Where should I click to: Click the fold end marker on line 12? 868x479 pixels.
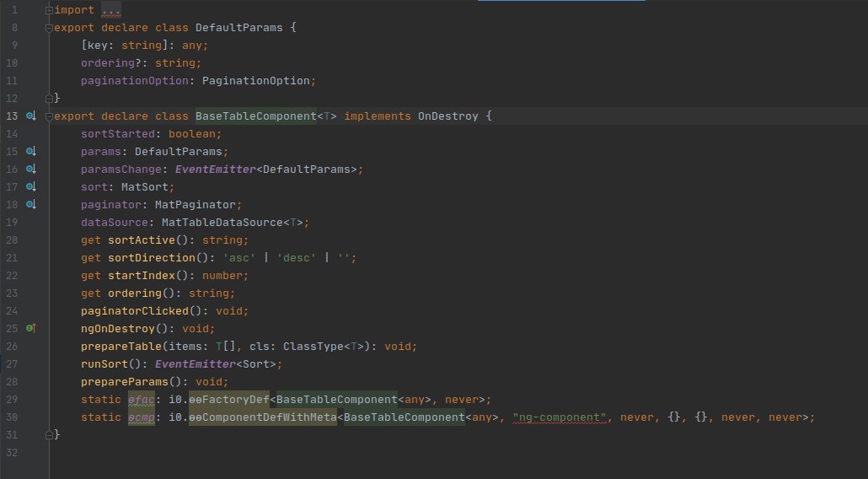coord(49,99)
